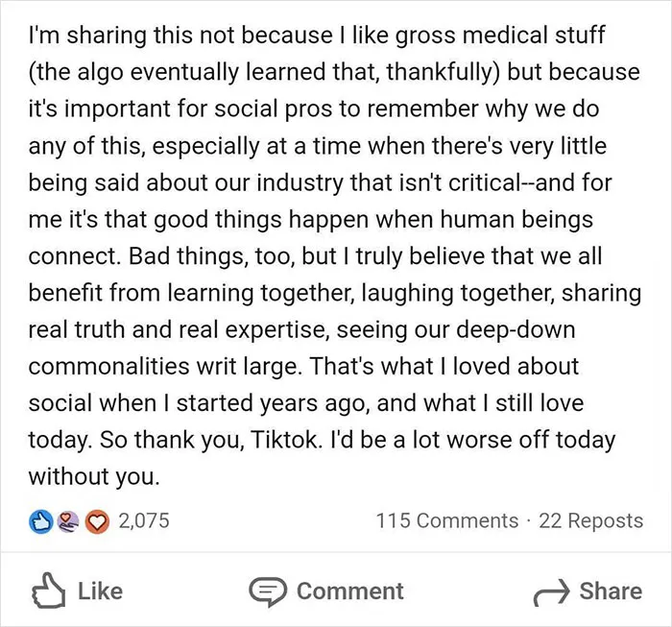Select the Comment button label
672x627 pixels.
tap(350, 591)
